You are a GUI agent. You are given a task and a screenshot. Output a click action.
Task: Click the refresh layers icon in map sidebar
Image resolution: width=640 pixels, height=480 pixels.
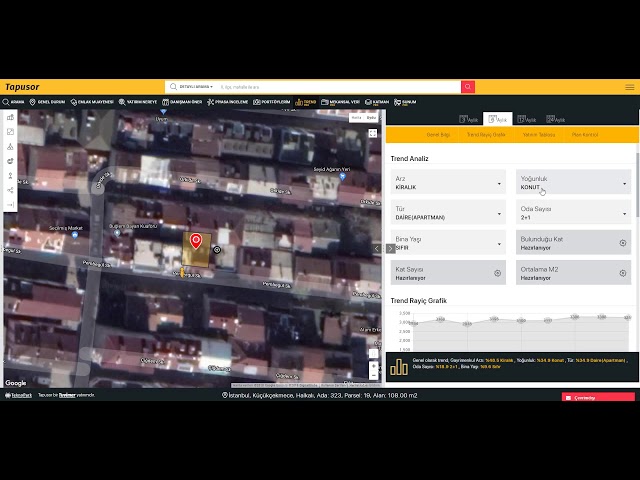tap(10, 161)
